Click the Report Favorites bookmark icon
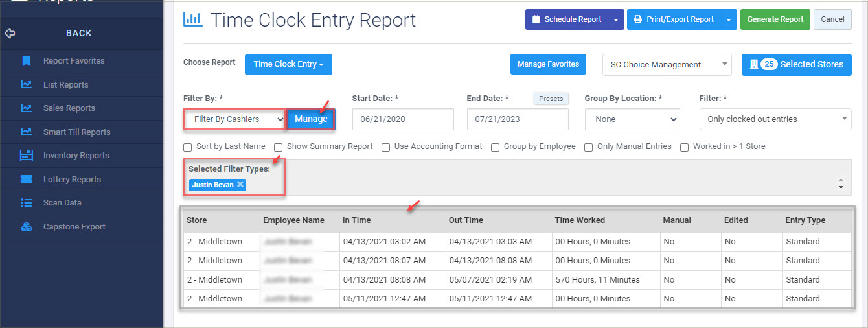Image resolution: width=868 pixels, height=328 pixels. tap(27, 61)
